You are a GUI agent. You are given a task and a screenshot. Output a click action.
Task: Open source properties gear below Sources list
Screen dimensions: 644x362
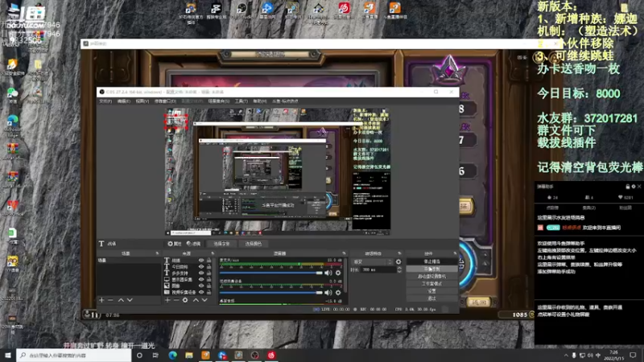pyautogui.click(x=185, y=300)
